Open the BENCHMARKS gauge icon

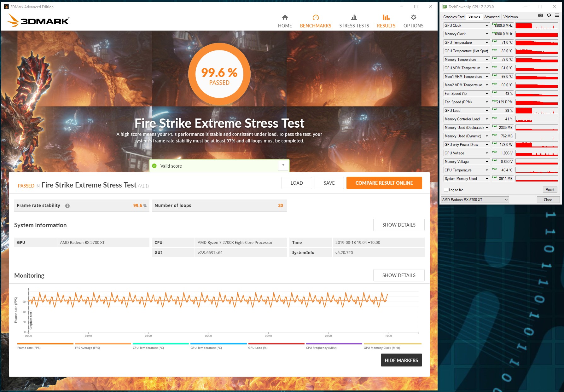click(316, 17)
